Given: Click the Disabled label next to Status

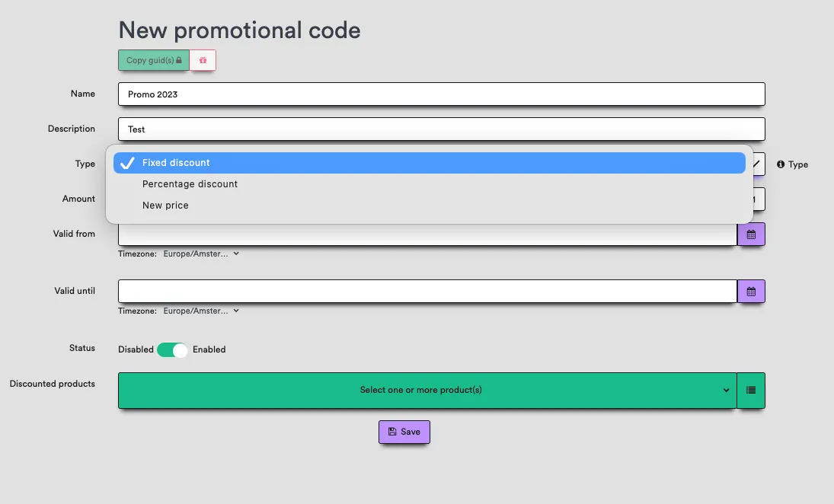Looking at the screenshot, I should pyautogui.click(x=136, y=349).
